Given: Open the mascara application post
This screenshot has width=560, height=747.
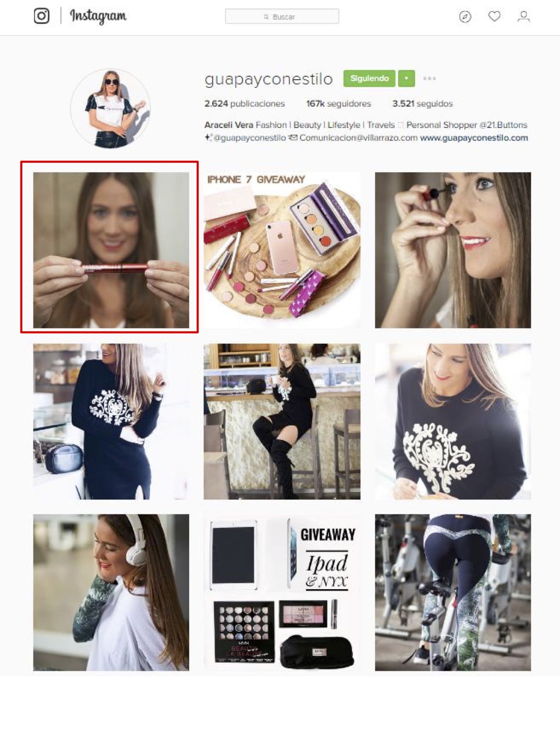Looking at the screenshot, I should pyautogui.click(x=453, y=250).
